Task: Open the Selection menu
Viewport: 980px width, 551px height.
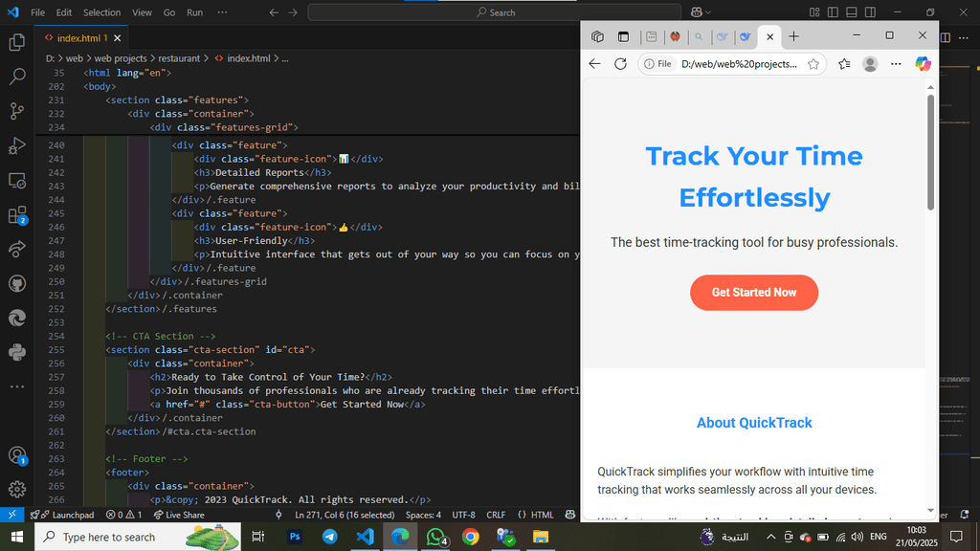Action: [101, 12]
